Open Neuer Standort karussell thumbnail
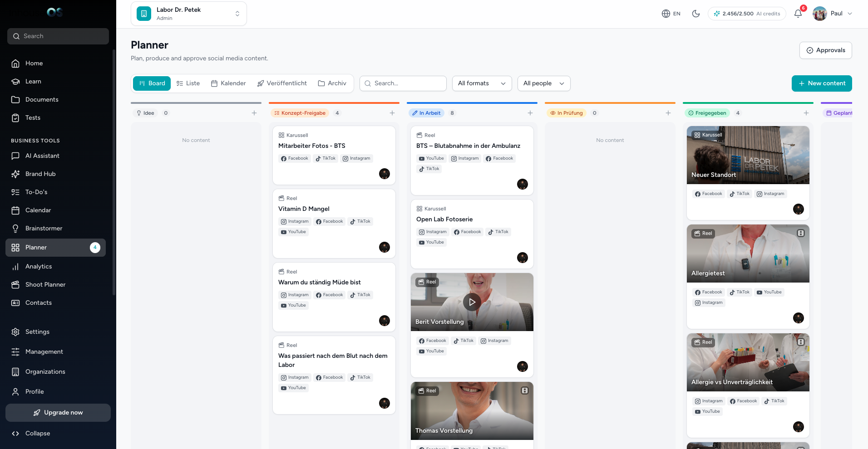The image size is (868, 449). coord(748,155)
